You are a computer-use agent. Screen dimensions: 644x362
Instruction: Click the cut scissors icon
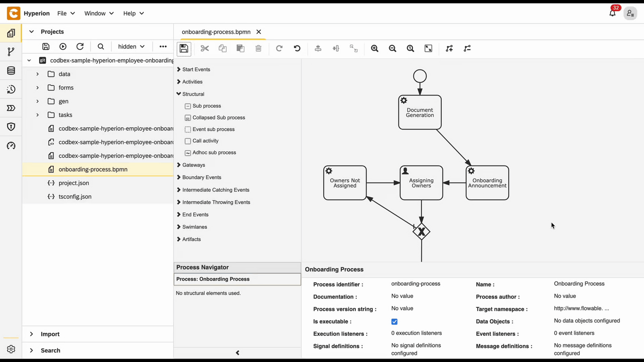205,48
